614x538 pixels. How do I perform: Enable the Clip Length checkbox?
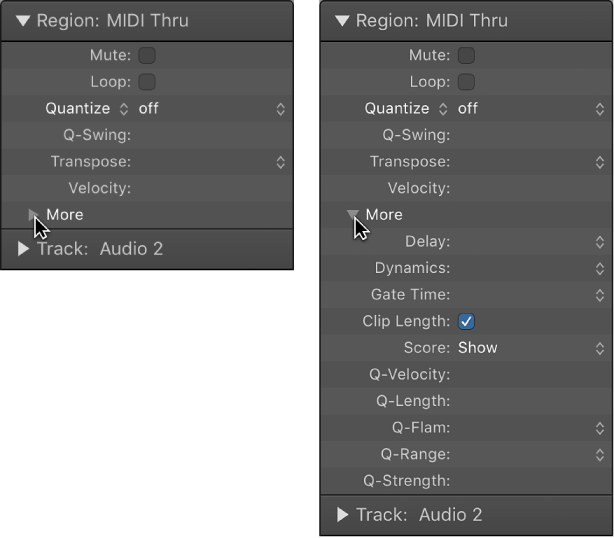pyautogui.click(x=466, y=321)
